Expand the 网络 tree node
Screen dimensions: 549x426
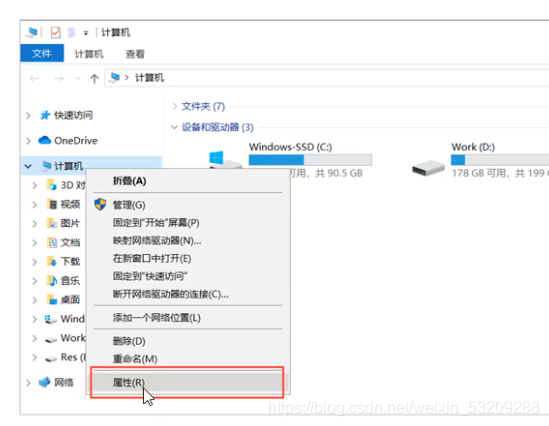[29, 383]
